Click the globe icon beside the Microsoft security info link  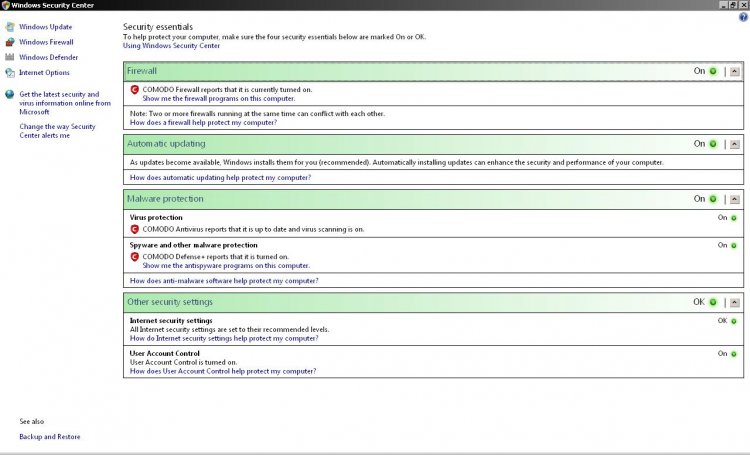coord(10,94)
